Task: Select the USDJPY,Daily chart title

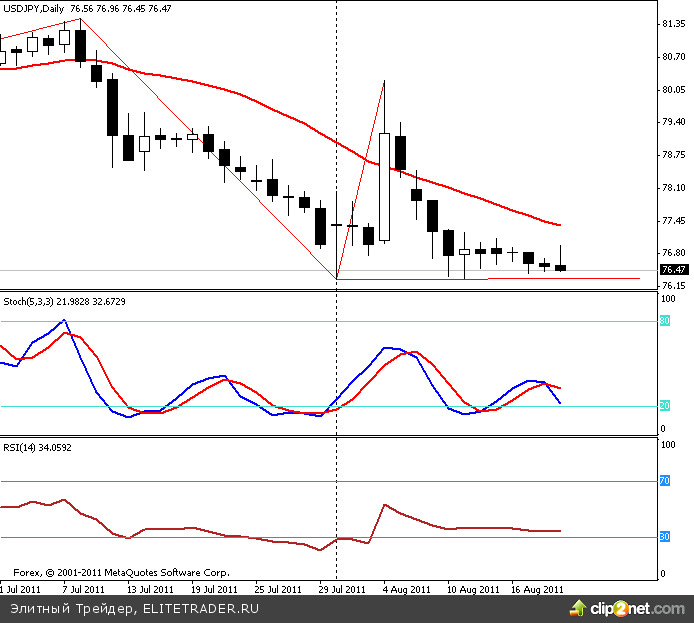Action: 33,8
